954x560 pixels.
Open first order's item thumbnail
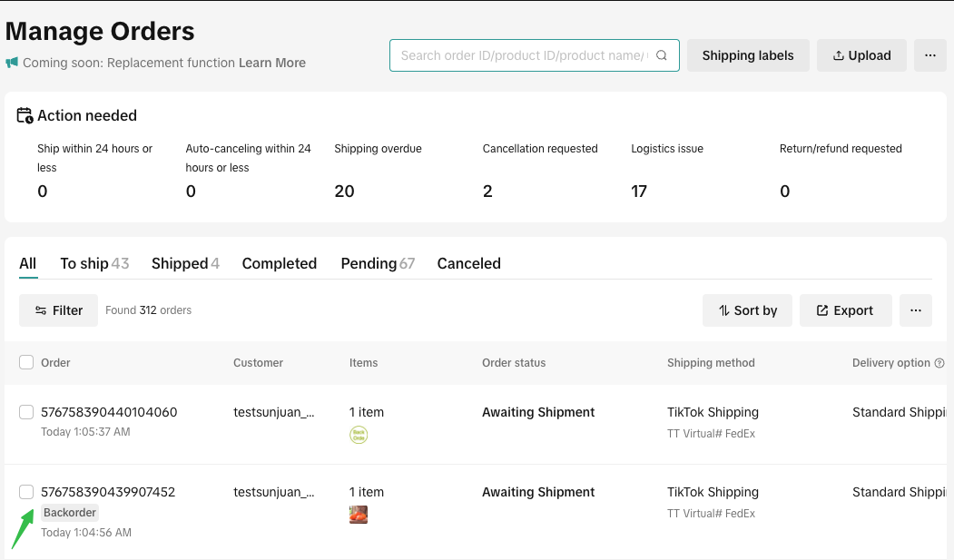tap(359, 435)
